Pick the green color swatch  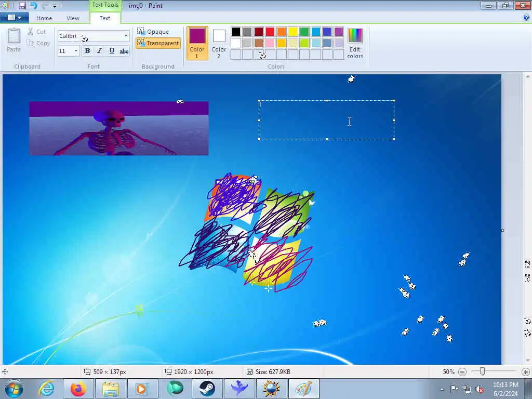pos(304,32)
